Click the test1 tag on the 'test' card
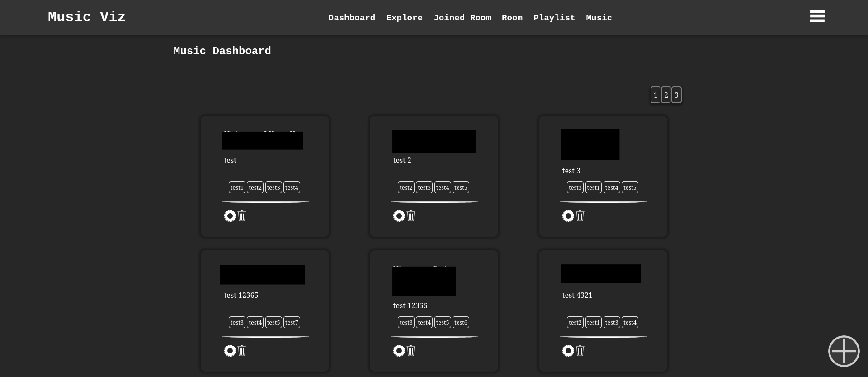The image size is (868, 377). point(237,187)
